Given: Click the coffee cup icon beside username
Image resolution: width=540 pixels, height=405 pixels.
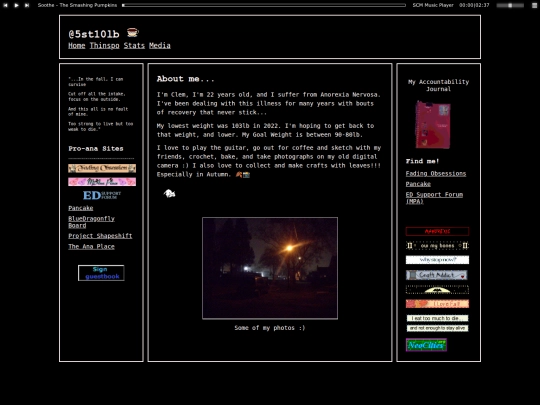Looking at the screenshot, I should 132,32.
